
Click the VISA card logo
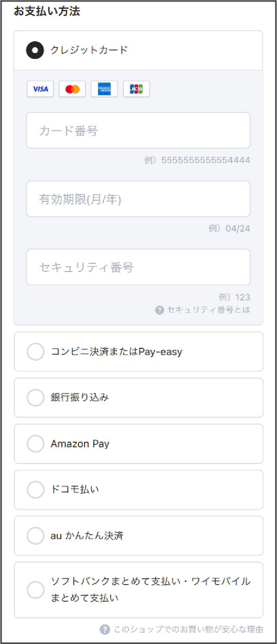coord(40,89)
